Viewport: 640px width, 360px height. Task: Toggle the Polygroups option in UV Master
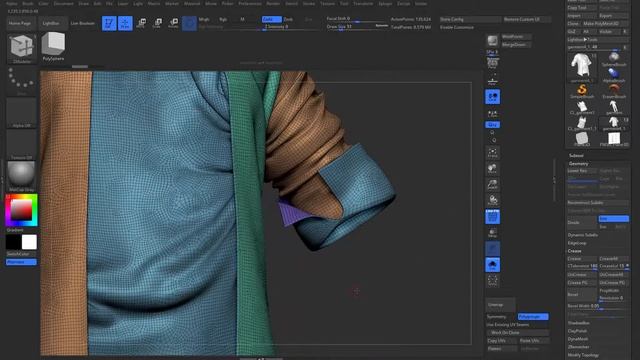tap(533, 317)
